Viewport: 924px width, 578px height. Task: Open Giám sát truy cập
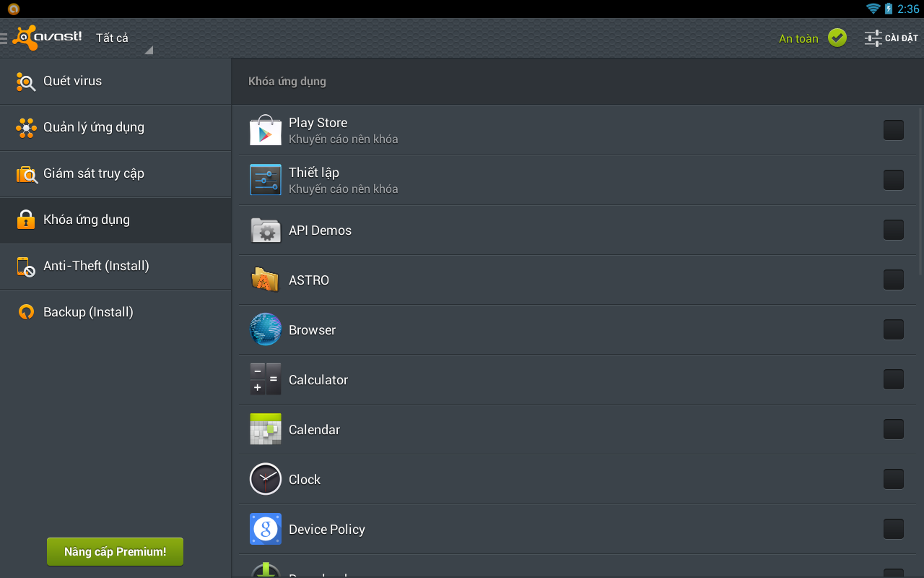(115, 174)
